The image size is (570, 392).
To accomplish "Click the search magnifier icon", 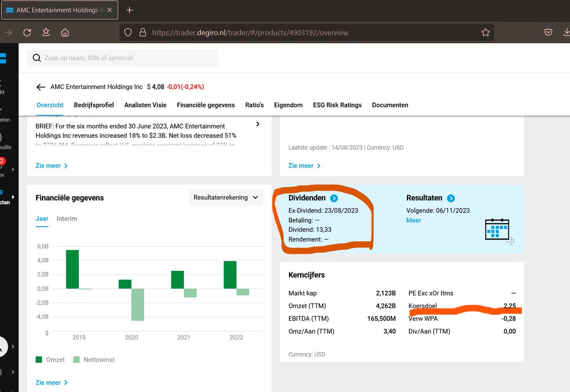I will pyautogui.click(x=37, y=58).
